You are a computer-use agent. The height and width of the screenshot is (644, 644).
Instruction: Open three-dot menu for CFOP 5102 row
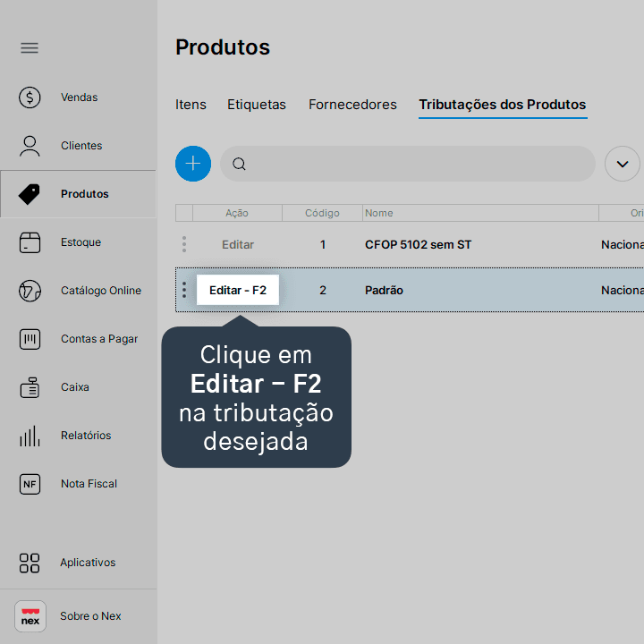click(184, 244)
